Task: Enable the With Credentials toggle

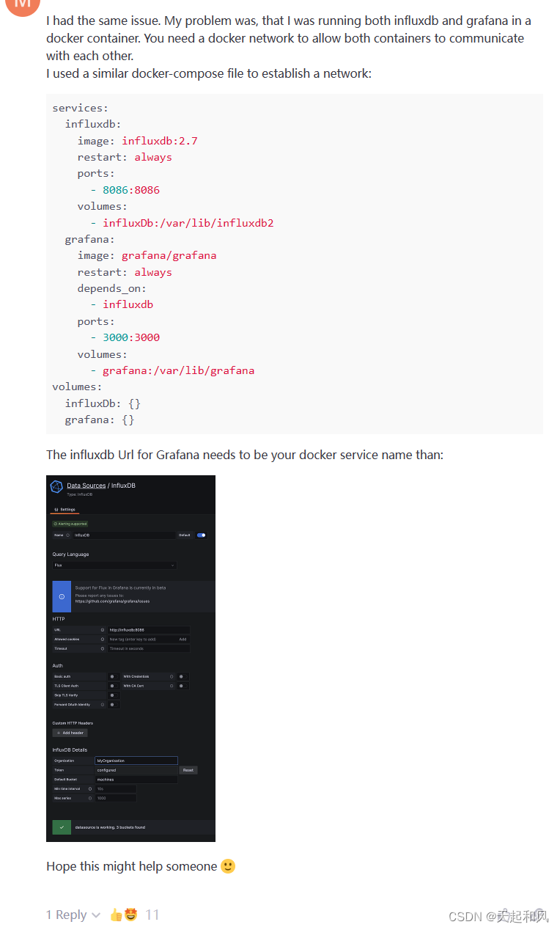Action: (183, 676)
